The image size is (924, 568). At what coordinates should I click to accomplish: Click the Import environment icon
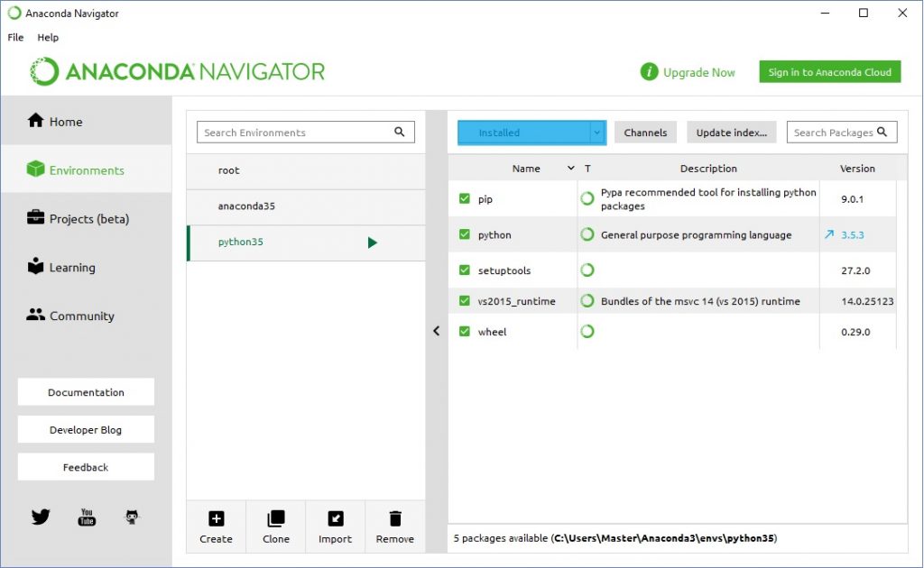coord(335,518)
